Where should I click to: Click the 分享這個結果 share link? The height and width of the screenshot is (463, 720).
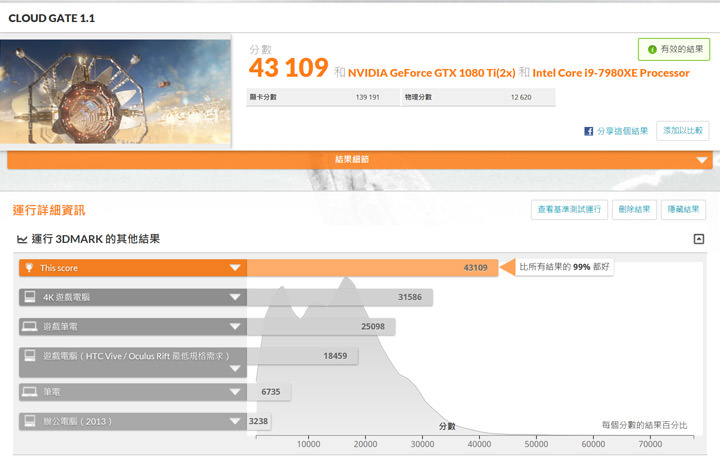click(622, 131)
